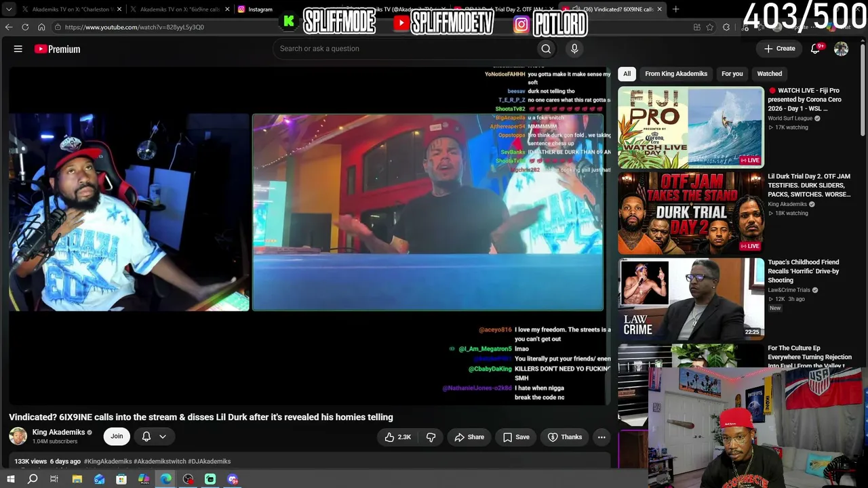Open Fiji Pro WSL live thumbnail

coord(691,127)
